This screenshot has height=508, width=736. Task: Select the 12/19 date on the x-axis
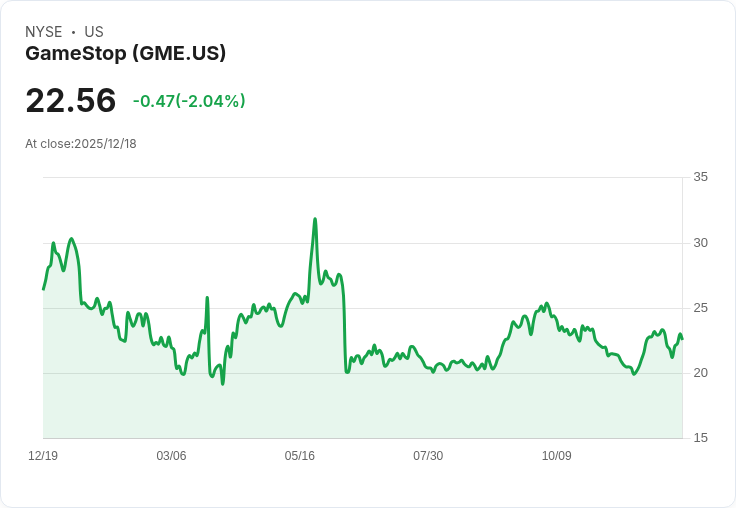pos(43,456)
